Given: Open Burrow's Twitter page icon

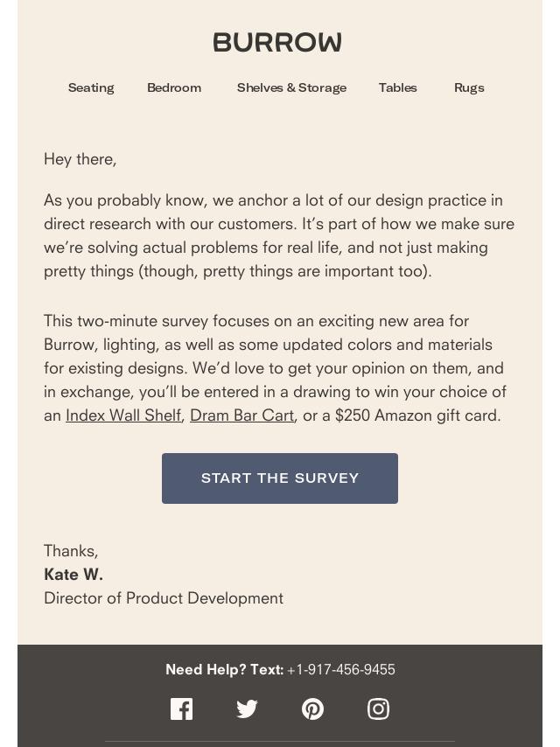Looking at the screenshot, I should coord(247,709).
